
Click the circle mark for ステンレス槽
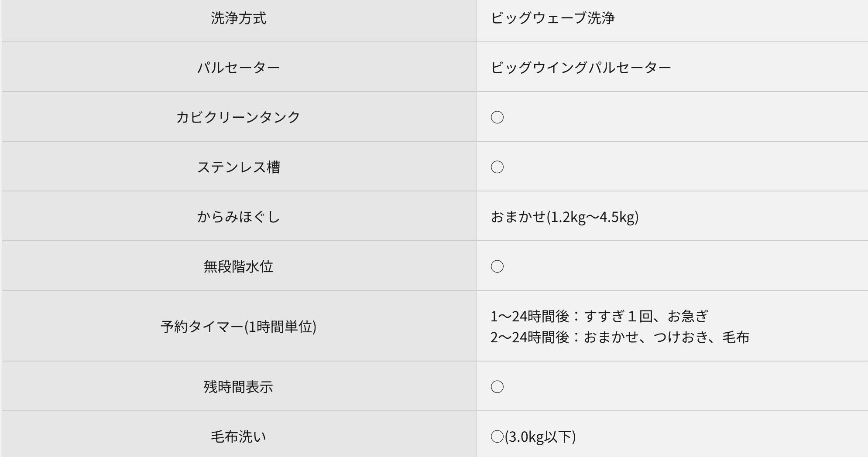(497, 167)
